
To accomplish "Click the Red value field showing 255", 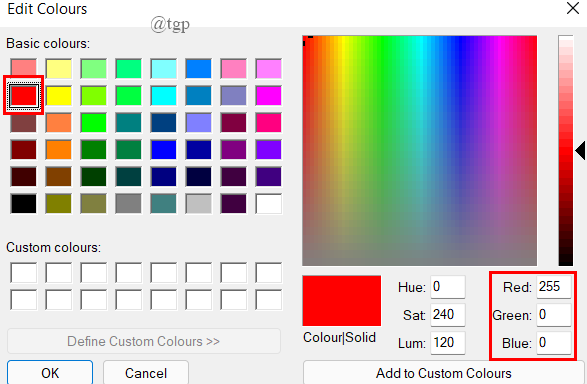I will click(x=554, y=287).
